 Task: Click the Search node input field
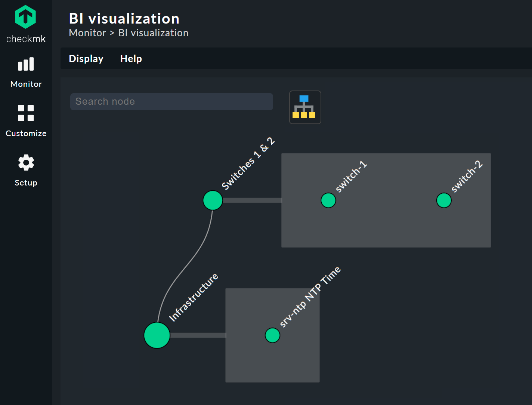[171, 101]
